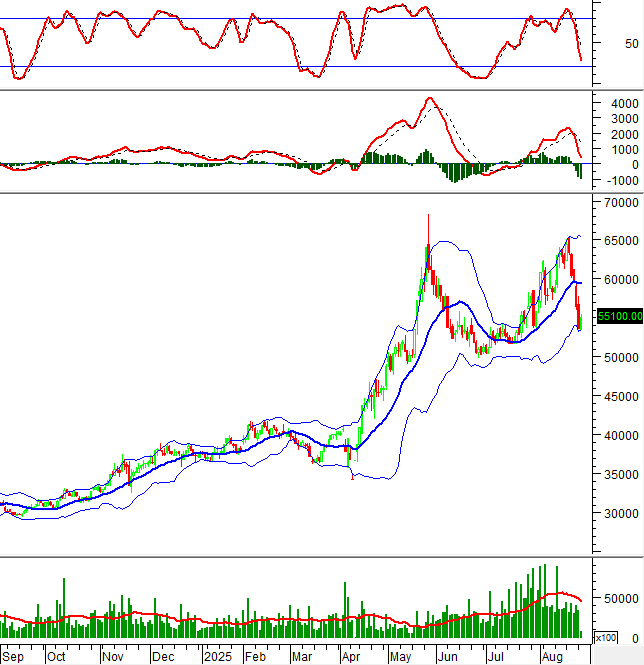Click the 45000 price axis value

622,397
